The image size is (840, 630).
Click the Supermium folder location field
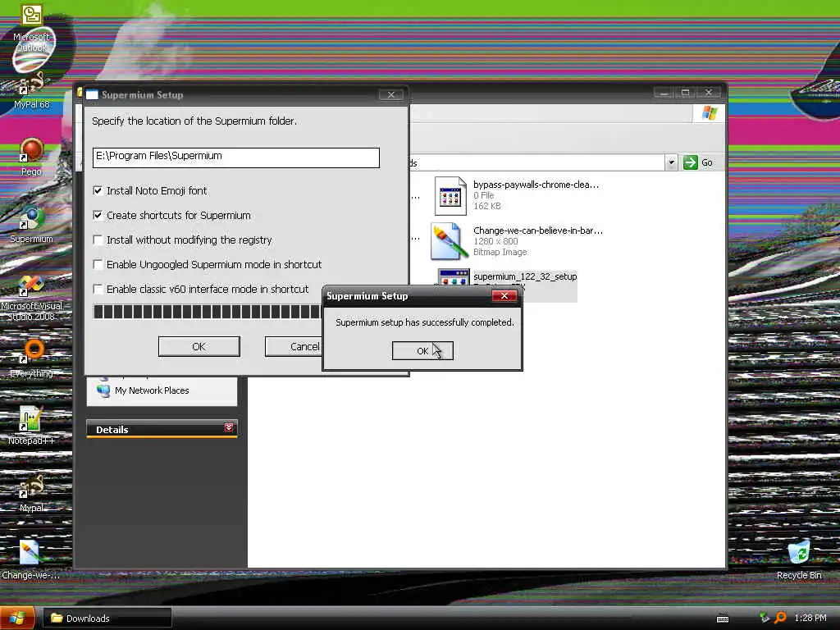pyautogui.click(x=235, y=157)
